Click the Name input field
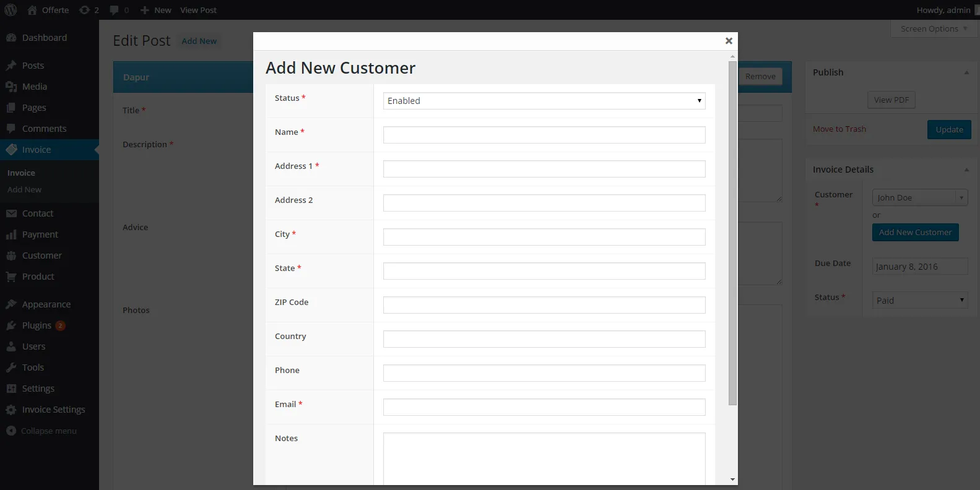Image resolution: width=980 pixels, height=490 pixels. 544,135
